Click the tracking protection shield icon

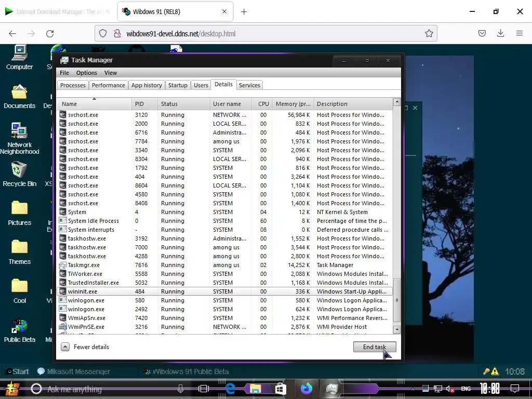[x=103, y=33]
